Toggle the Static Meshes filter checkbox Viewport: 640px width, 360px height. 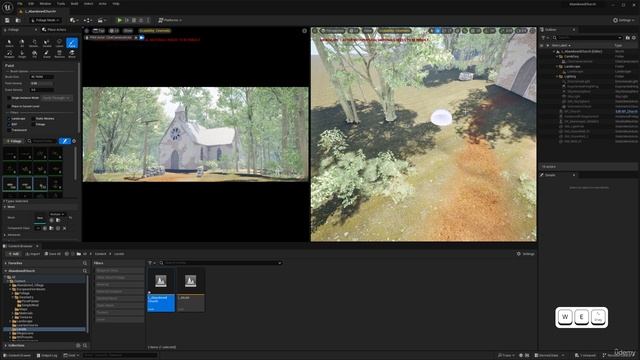(x=33, y=118)
